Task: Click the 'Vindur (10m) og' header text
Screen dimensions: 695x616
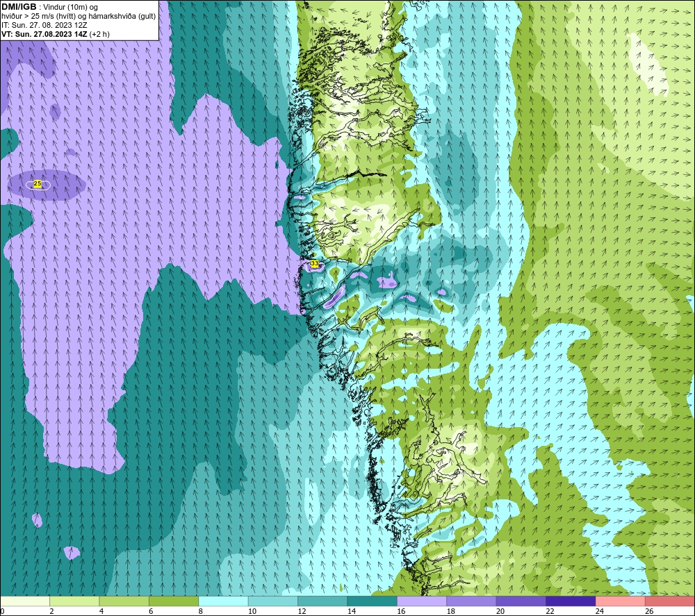Action: 70,8
